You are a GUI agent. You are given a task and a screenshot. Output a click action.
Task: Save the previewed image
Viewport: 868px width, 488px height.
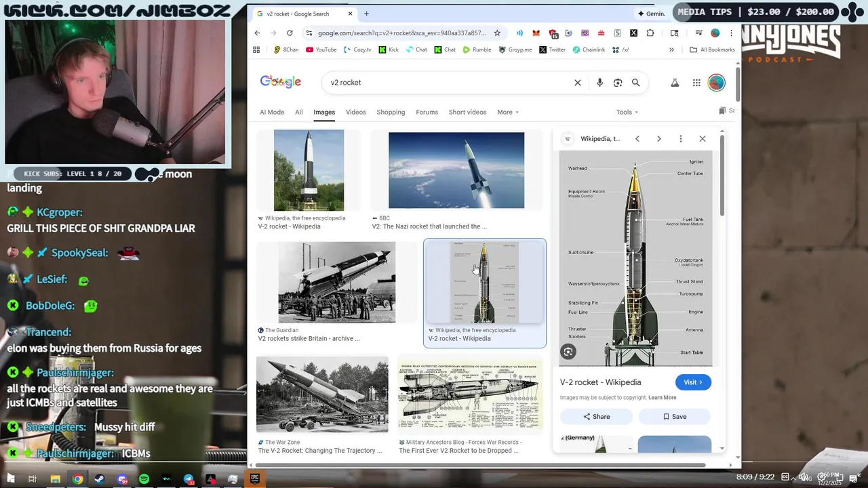(x=674, y=416)
